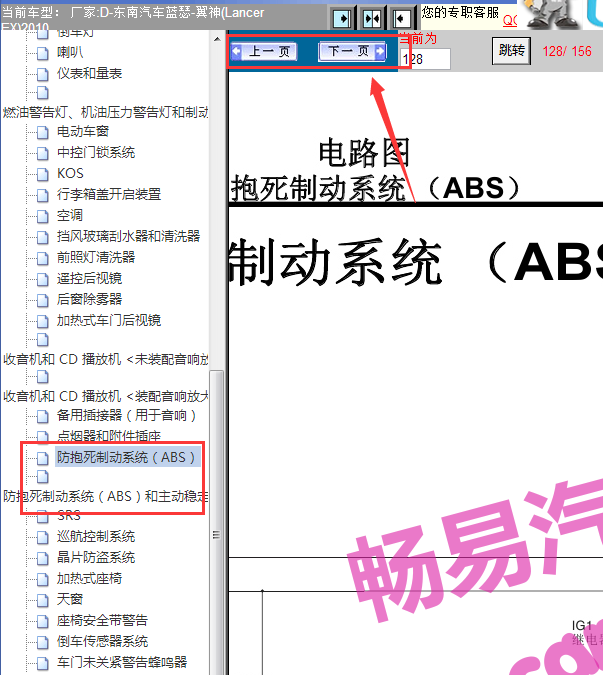The height and width of the screenshot is (675, 603).
Task: Click the document icon beside 电动车窗
Action: click(x=43, y=132)
